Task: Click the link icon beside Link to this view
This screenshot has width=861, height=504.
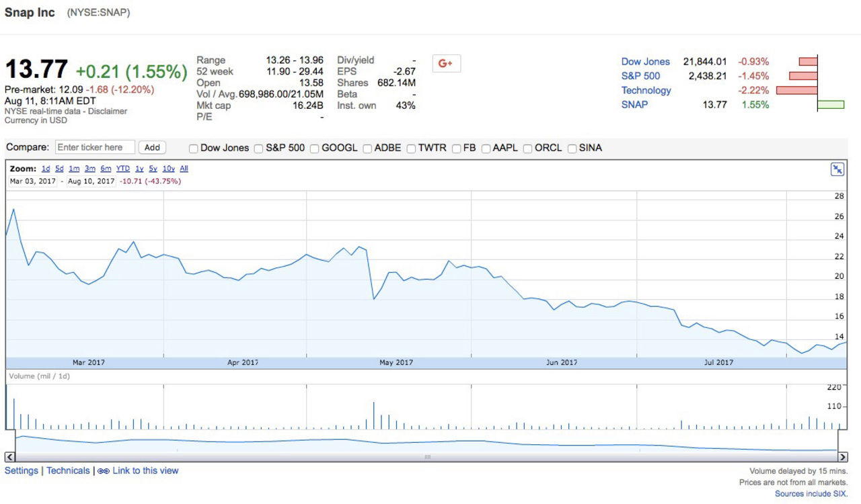Action: point(104,471)
